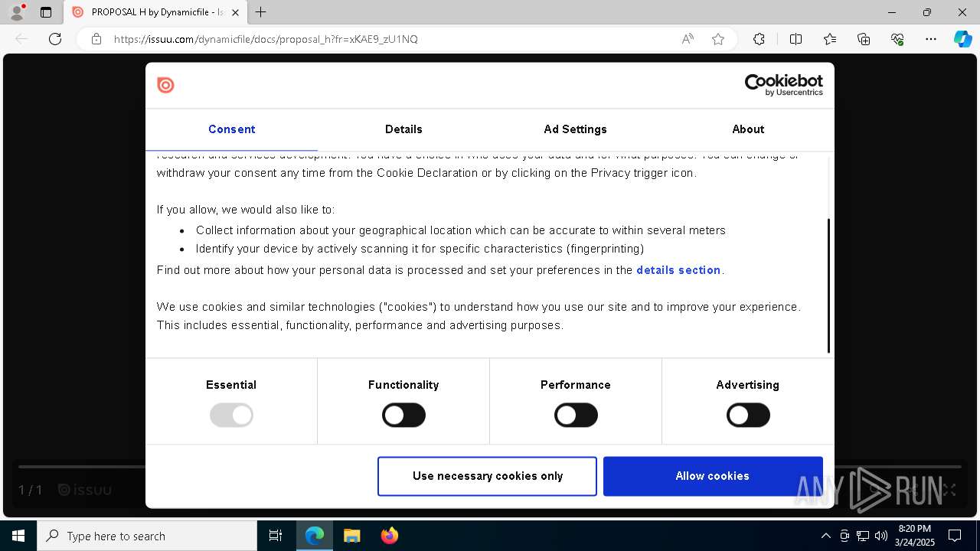The height and width of the screenshot is (551, 980).
Task: Close the PROPOSAL H browser tab
Action: (235, 12)
